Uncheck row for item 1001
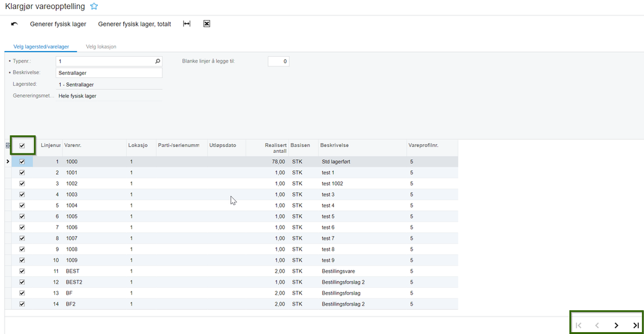The height and width of the screenshot is (334, 644). point(22,173)
